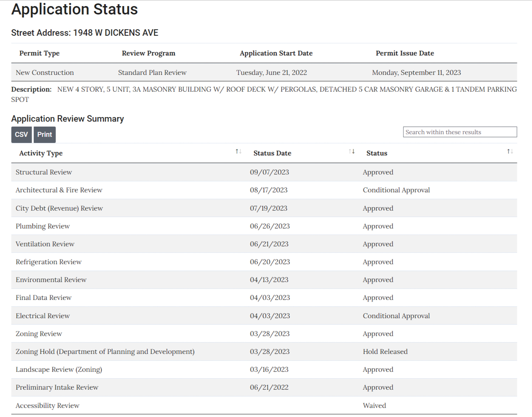Click the 06/21/2023 Ventilation status date

(269, 244)
